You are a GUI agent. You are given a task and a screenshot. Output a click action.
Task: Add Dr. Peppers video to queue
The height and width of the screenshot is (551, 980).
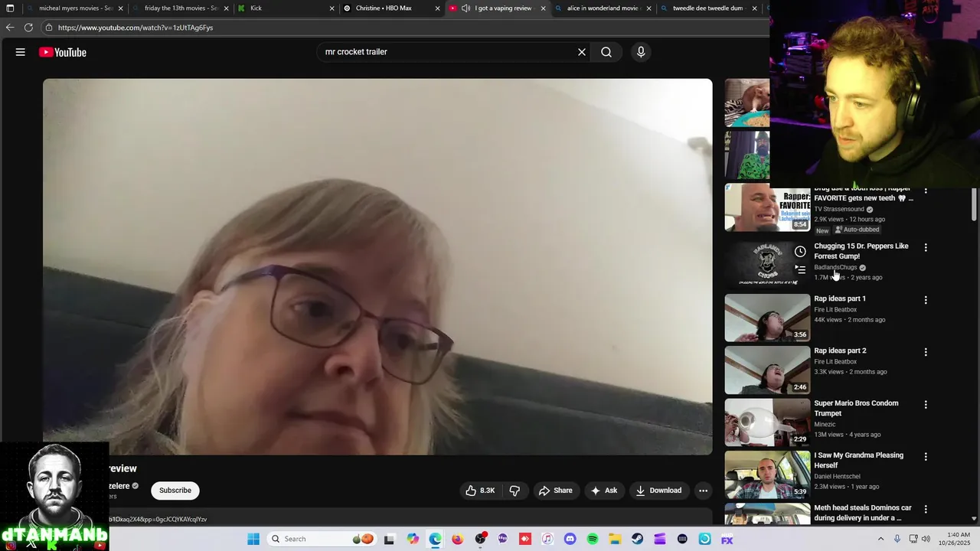[800, 269]
